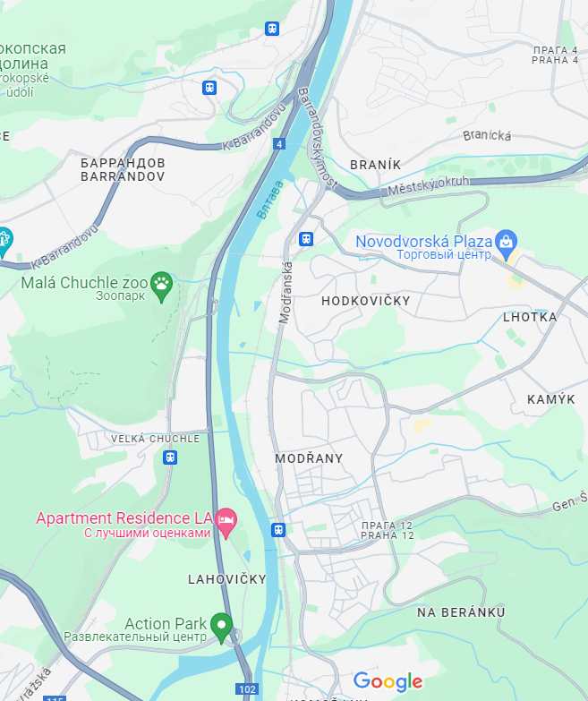
Task: Select train station icon near Velká Chuchle
Action: pos(170,457)
